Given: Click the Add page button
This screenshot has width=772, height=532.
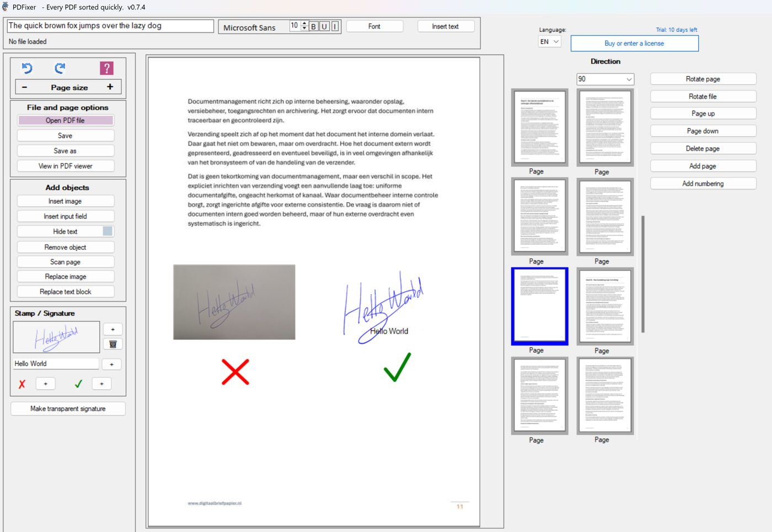Looking at the screenshot, I should [703, 166].
